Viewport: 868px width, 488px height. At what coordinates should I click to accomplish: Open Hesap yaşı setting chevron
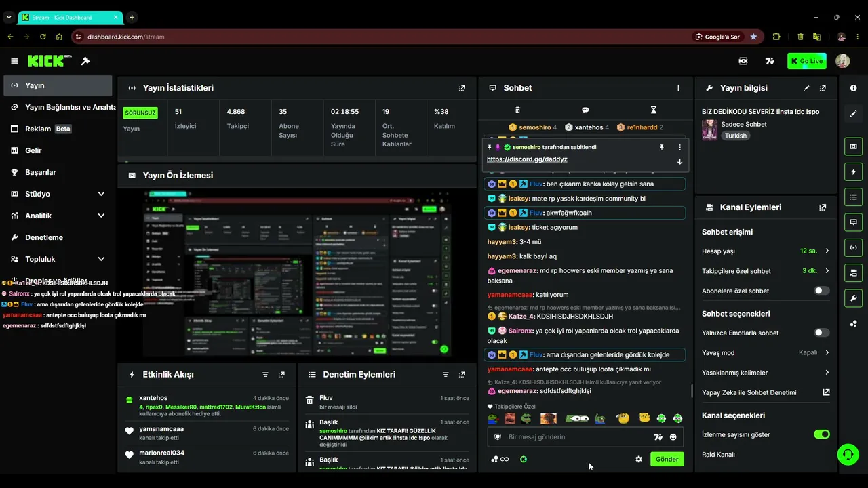pyautogui.click(x=827, y=251)
